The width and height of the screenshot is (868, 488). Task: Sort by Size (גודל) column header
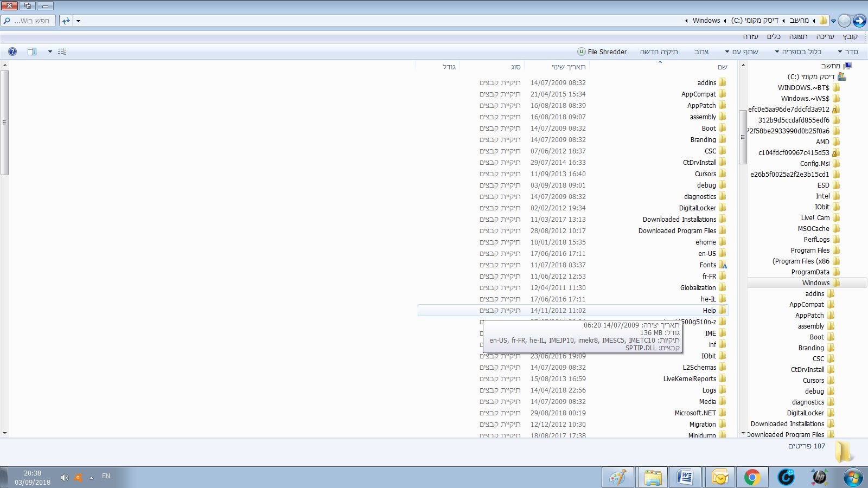coord(438,67)
